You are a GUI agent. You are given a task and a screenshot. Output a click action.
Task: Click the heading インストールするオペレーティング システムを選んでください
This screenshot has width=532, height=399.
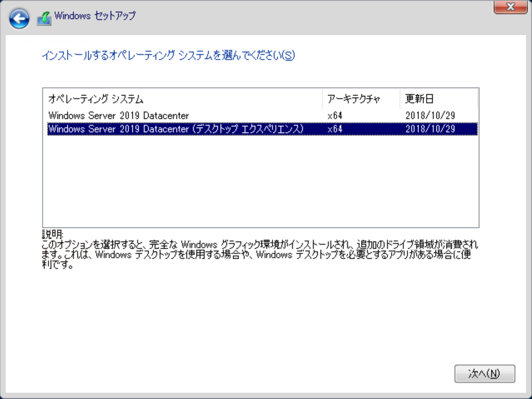coord(168,55)
